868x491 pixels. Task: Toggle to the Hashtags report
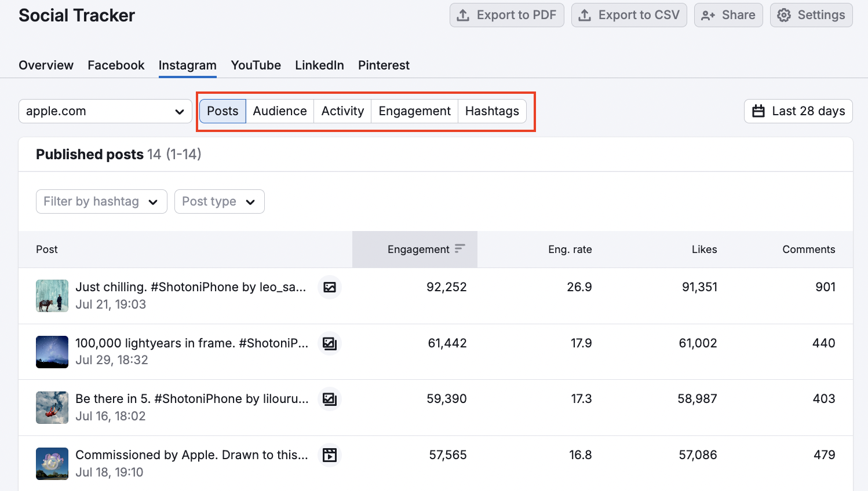click(492, 111)
